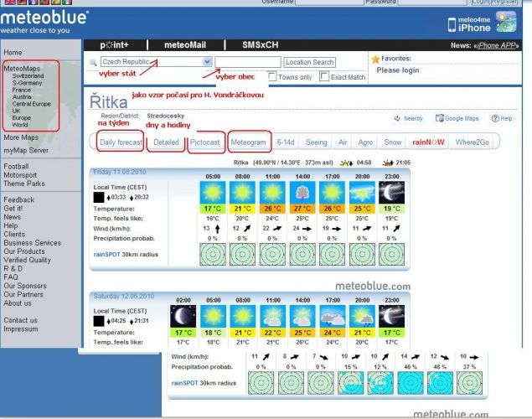The image size is (532, 419).
Task: Click the Friday 23:00 moon icon
Action: pos(391,193)
